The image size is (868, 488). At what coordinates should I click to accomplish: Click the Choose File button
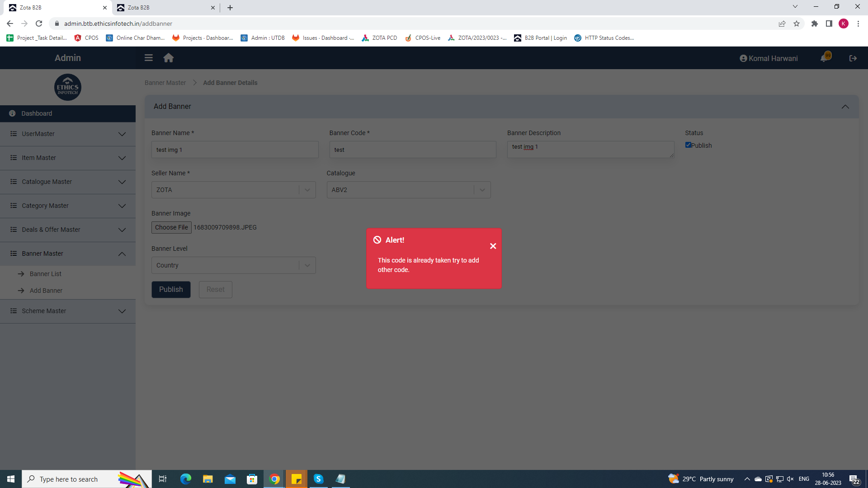coord(171,227)
